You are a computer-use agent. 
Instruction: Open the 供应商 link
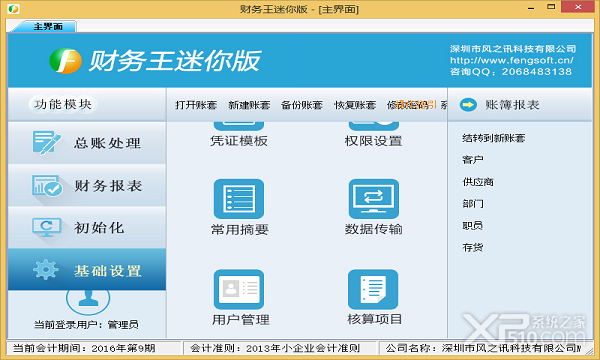pos(478,182)
